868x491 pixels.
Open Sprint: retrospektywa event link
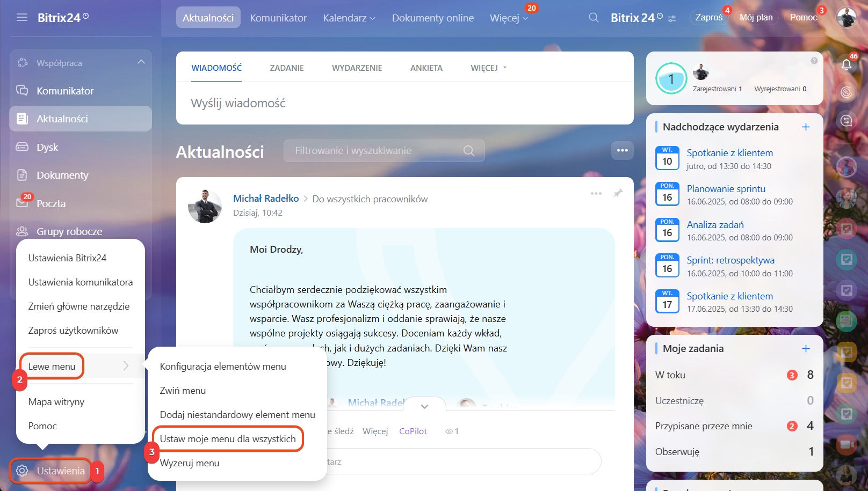[x=730, y=260]
